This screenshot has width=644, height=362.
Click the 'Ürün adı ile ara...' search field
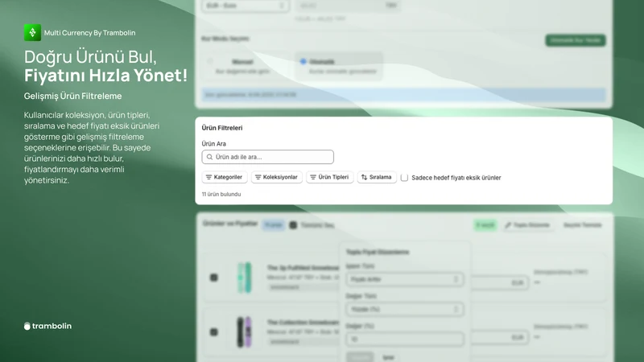pyautogui.click(x=267, y=157)
